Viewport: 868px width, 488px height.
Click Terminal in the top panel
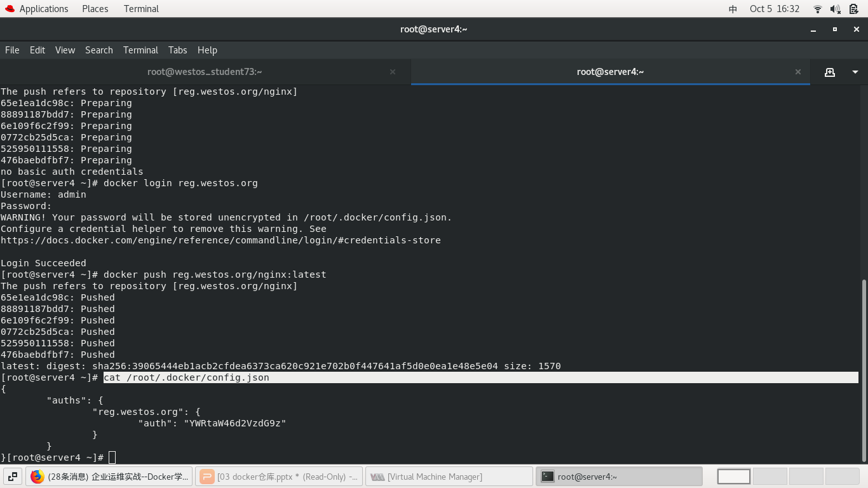pyautogui.click(x=141, y=9)
